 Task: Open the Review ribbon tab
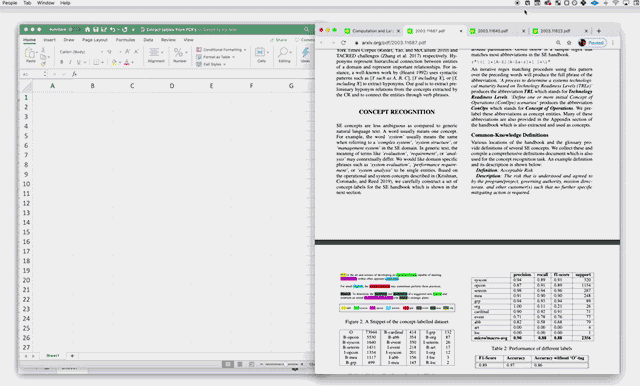click(168, 40)
